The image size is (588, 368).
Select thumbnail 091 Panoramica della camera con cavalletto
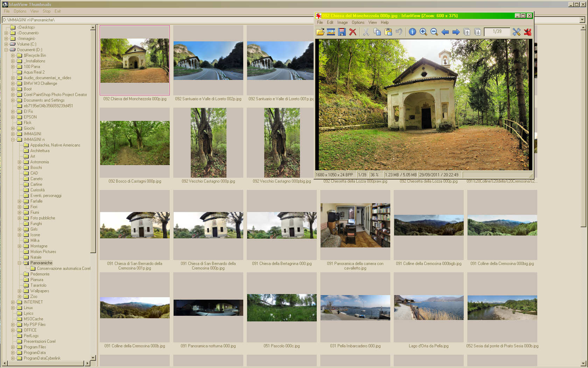click(355, 225)
